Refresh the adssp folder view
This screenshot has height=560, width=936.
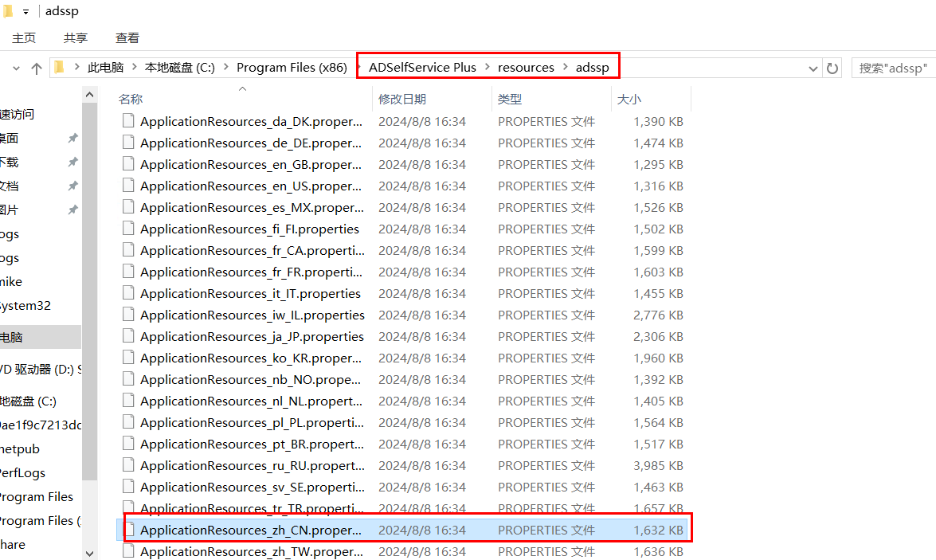click(832, 68)
